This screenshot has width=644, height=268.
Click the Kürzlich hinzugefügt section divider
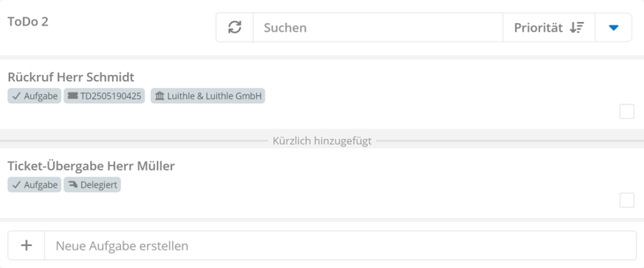(322, 141)
